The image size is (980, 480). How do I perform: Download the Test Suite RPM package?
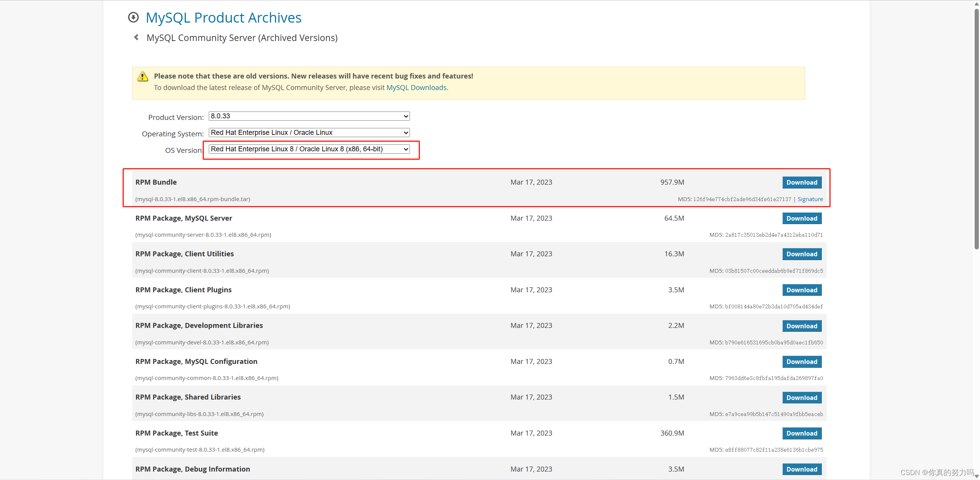[x=801, y=434]
